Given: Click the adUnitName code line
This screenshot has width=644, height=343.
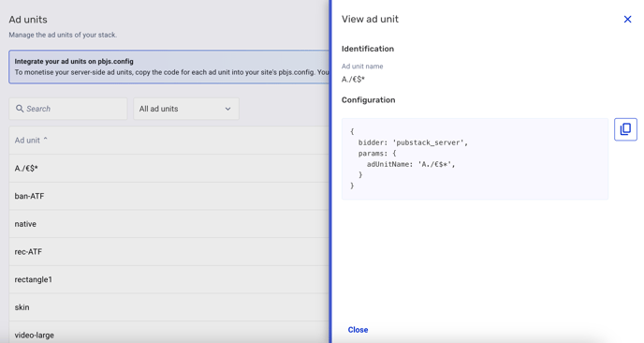Looking at the screenshot, I should pos(411,164).
